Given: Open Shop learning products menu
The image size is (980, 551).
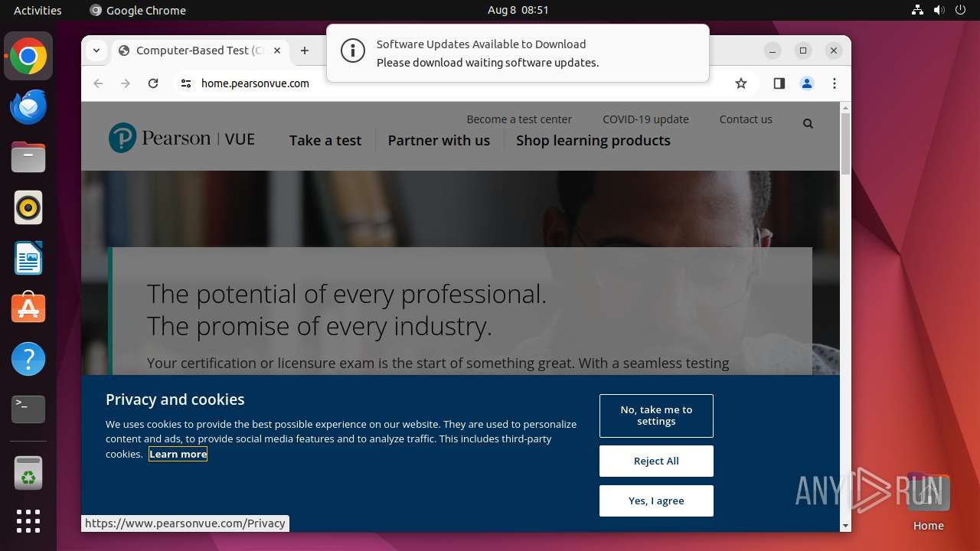Looking at the screenshot, I should [x=593, y=141].
